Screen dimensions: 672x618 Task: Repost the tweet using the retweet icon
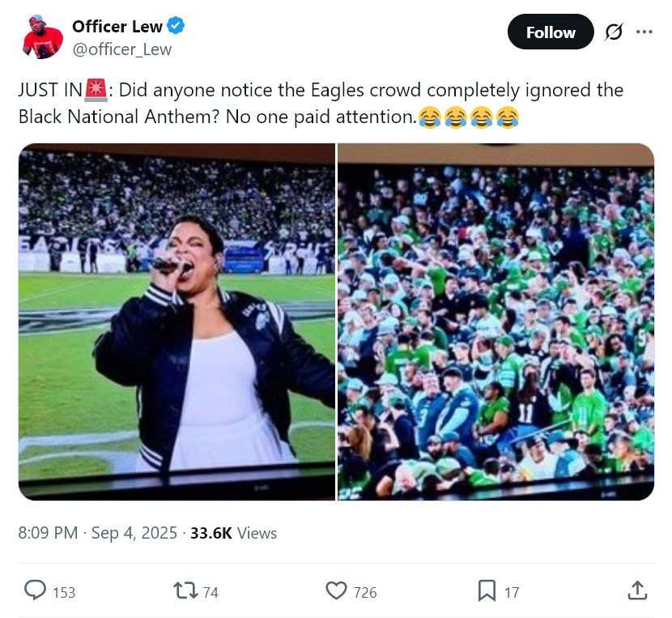(185, 591)
